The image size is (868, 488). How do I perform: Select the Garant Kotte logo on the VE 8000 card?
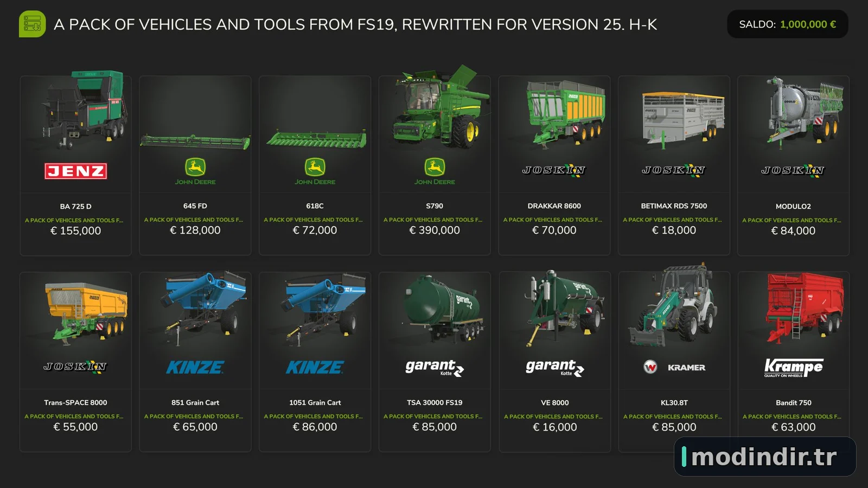click(555, 368)
